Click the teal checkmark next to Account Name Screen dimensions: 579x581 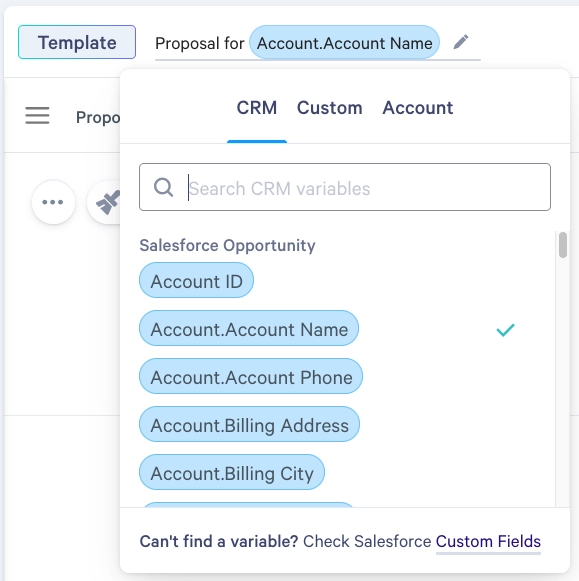(506, 329)
